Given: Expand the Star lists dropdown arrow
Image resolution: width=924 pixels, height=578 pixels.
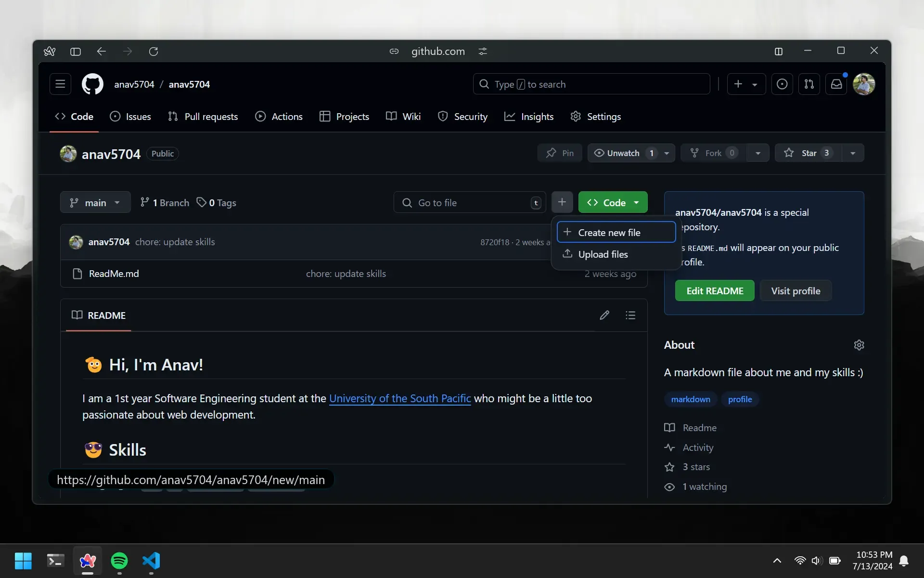Looking at the screenshot, I should pyautogui.click(x=853, y=153).
